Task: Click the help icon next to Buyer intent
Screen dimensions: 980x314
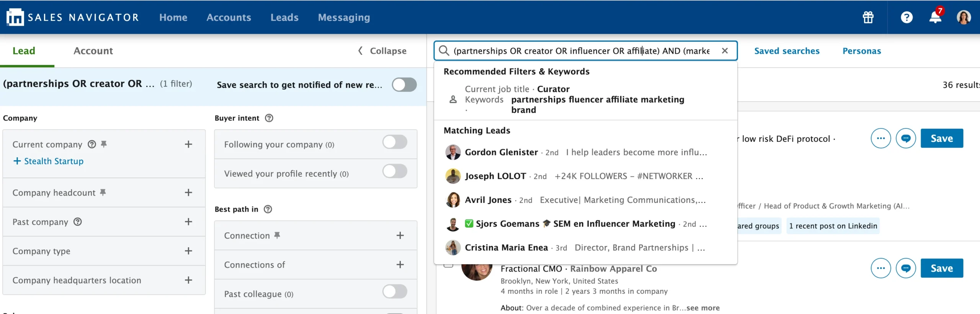Action: pos(269,118)
